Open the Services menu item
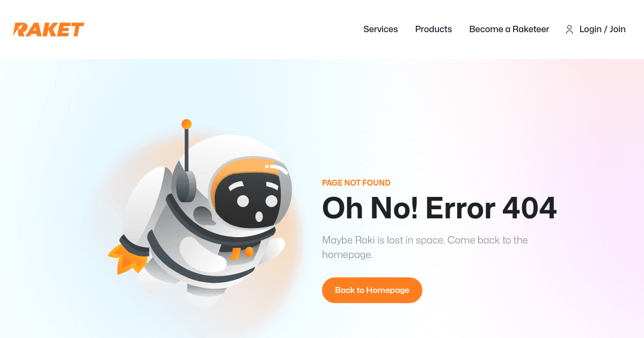 click(x=380, y=30)
